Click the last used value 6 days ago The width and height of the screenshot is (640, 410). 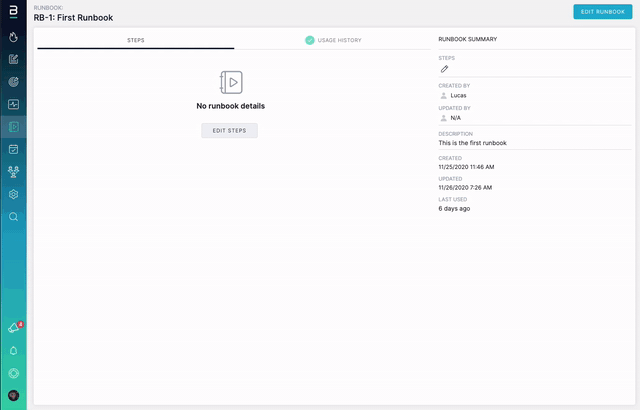pos(454,208)
